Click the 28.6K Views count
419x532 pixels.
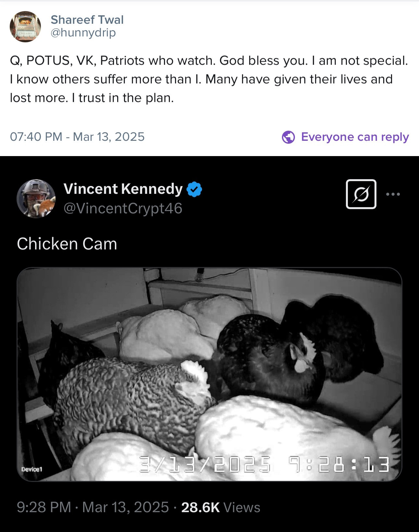(x=221, y=507)
